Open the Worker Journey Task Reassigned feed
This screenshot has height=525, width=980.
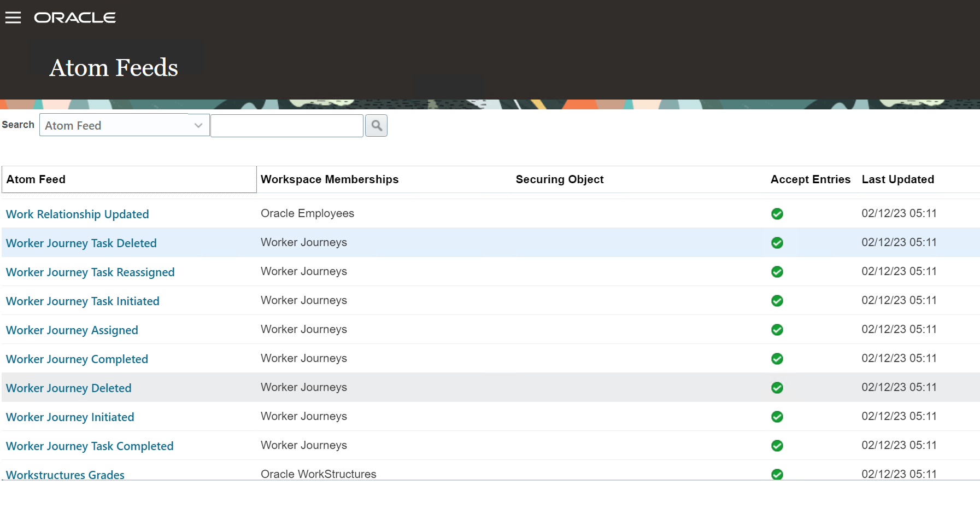(90, 272)
